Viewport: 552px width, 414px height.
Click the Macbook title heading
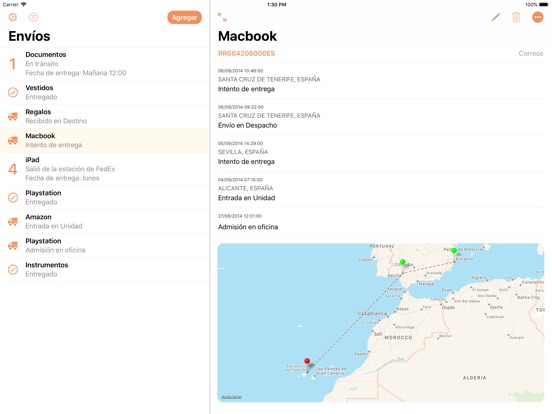247,36
